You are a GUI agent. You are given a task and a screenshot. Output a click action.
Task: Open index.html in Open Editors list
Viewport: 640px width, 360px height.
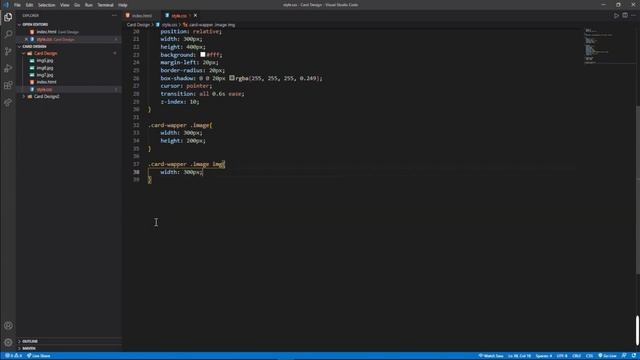tap(46, 32)
